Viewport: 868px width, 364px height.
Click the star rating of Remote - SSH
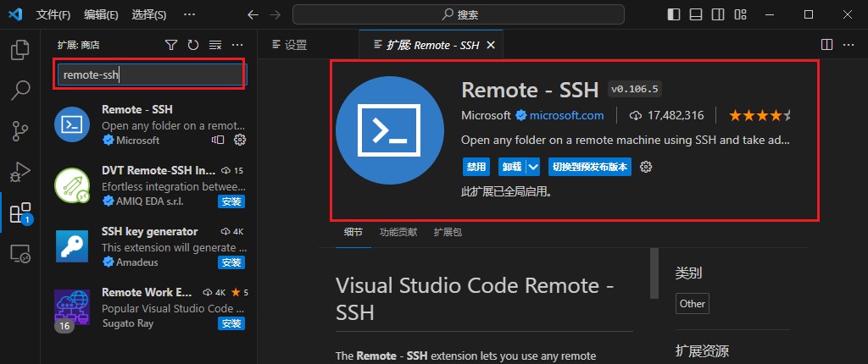click(x=759, y=116)
